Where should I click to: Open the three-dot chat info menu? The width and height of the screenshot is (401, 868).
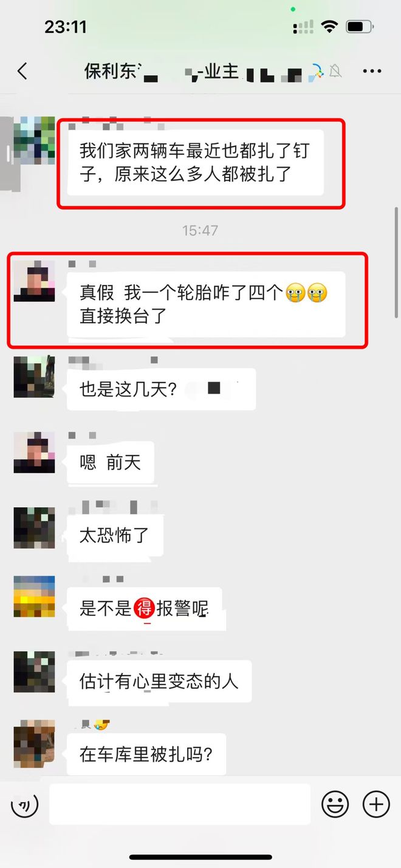point(372,72)
